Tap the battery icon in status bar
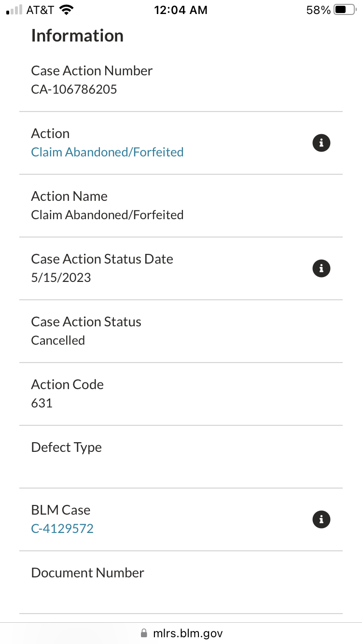This screenshot has height=644, width=362. tap(344, 10)
